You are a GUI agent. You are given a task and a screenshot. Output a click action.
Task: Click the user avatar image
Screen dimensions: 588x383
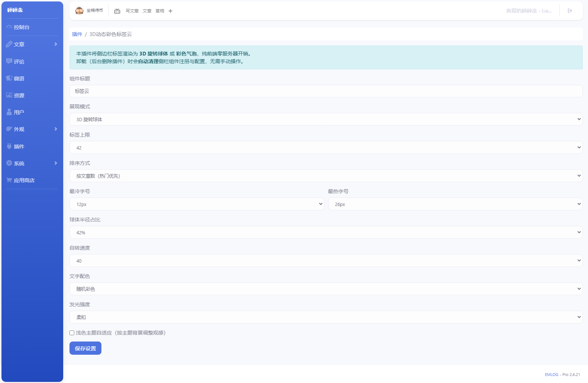click(79, 11)
